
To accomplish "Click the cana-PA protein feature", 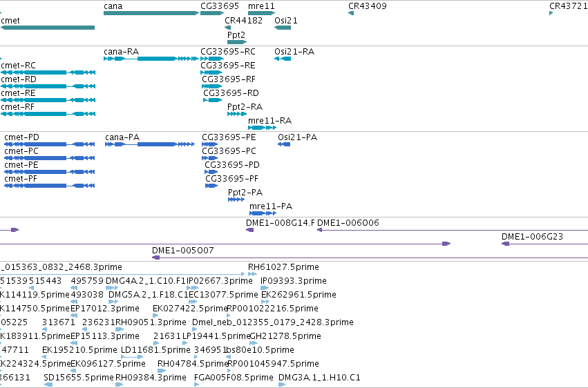I will 150,144.
